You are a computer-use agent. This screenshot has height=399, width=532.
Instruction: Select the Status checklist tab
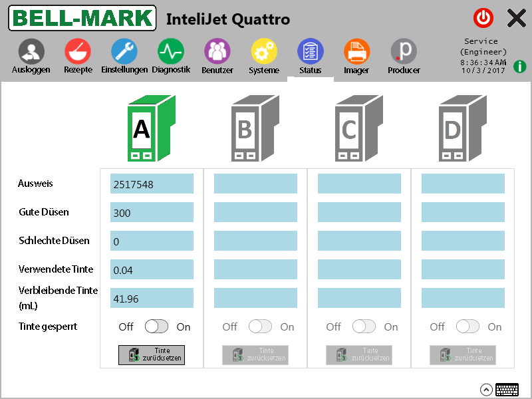(x=310, y=51)
